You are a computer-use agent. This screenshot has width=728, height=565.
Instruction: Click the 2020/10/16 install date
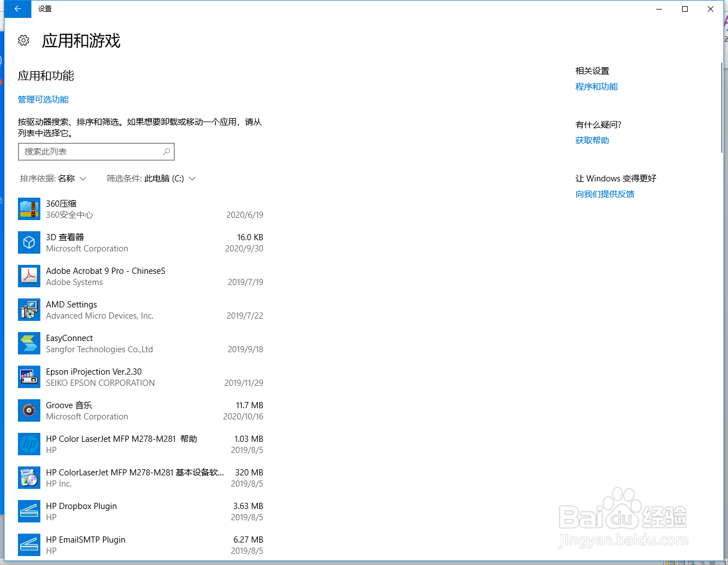pos(243,417)
